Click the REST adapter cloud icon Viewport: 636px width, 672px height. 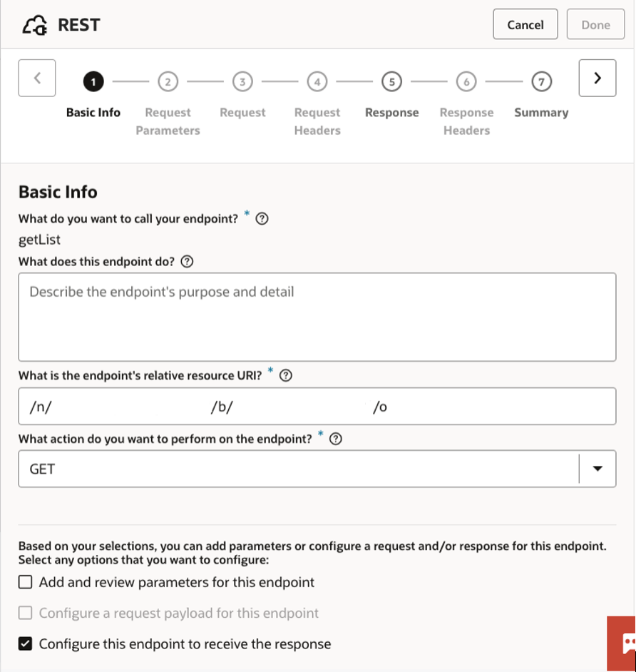click(36, 25)
